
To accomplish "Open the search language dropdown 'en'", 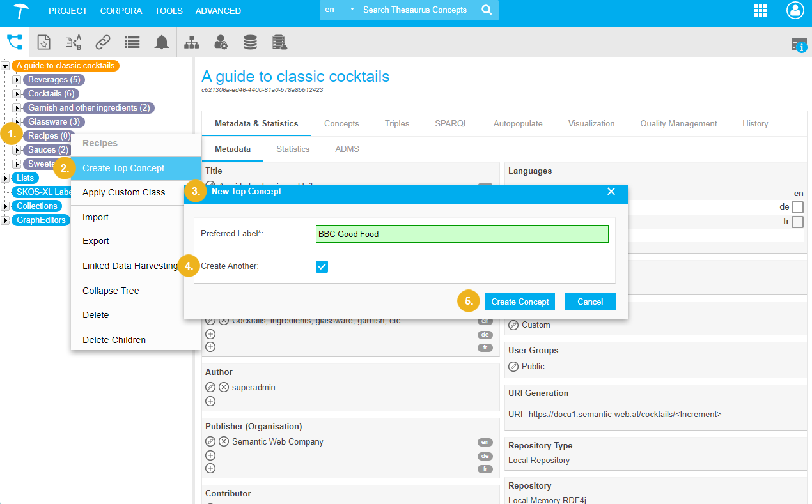I will (x=339, y=10).
